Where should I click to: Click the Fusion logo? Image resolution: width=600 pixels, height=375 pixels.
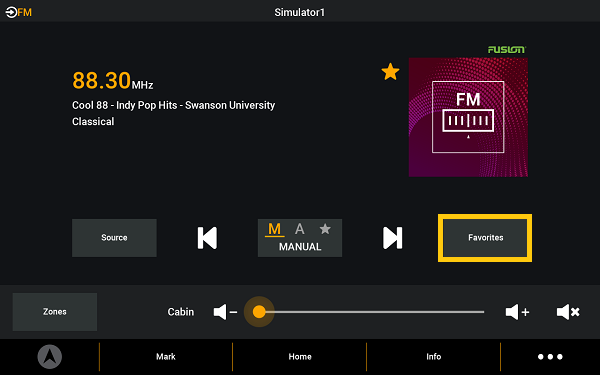[x=507, y=49]
